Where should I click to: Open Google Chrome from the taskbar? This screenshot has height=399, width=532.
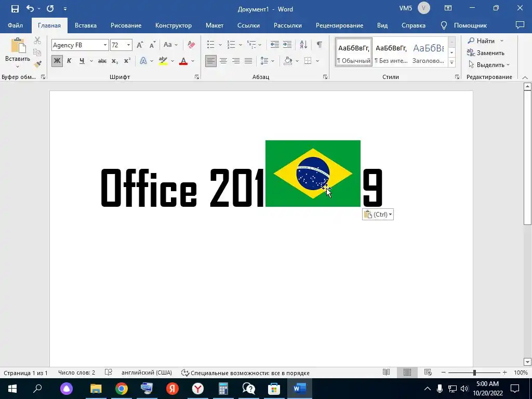point(121,389)
